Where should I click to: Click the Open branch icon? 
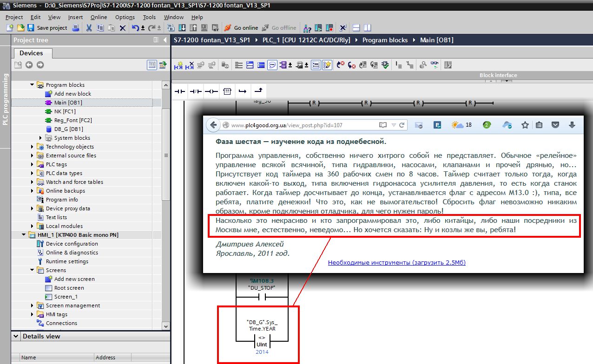coord(243,91)
